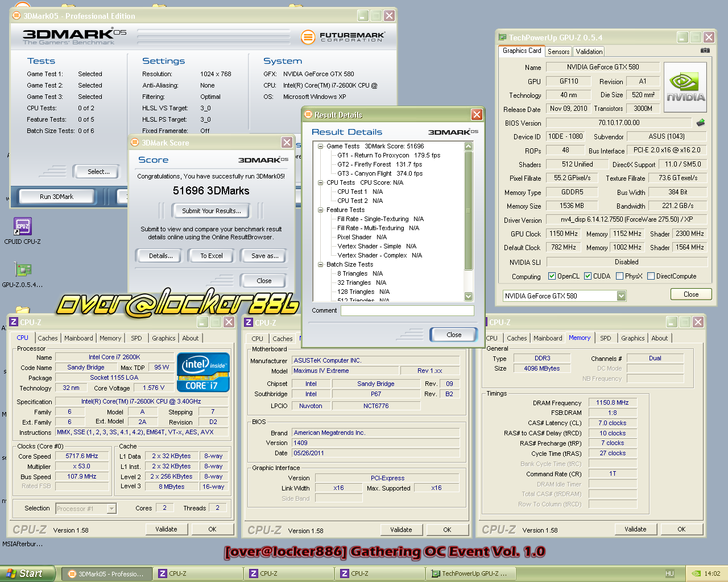728x582 pixels.
Task: Click the BIOS save chip icon in GPU-Z
Action: [x=701, y=122]
